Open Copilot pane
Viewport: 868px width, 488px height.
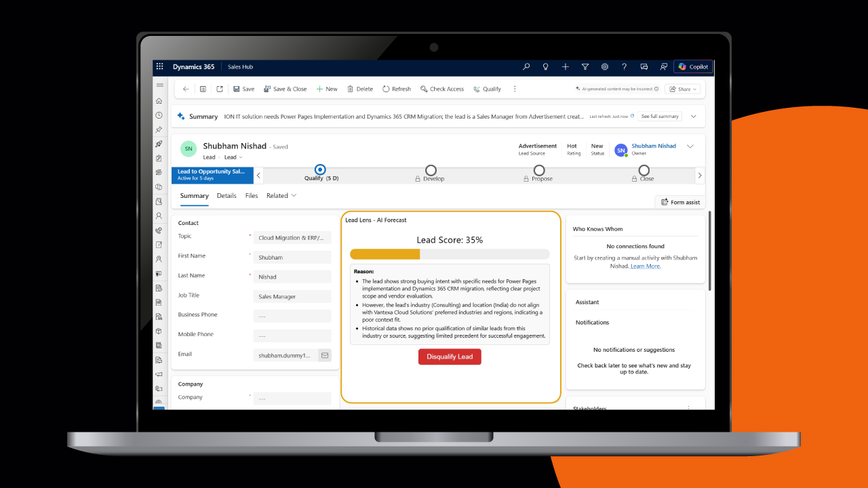coord(693,67)
